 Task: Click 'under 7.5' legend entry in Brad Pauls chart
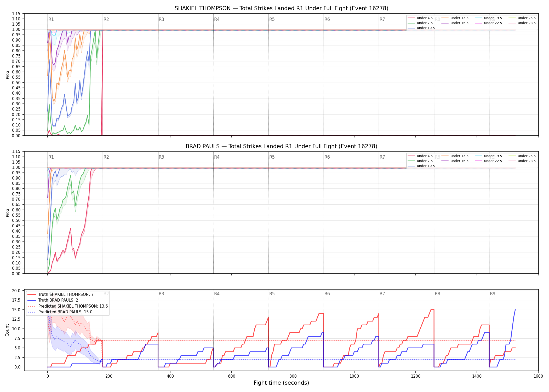click(420, 161)
